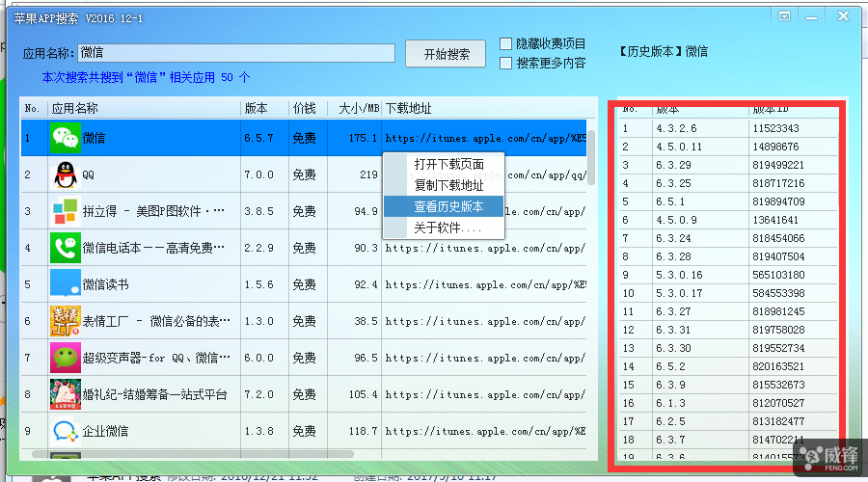
Task: Select 查看历史版本 in the context menu
Action: point(444,206)
